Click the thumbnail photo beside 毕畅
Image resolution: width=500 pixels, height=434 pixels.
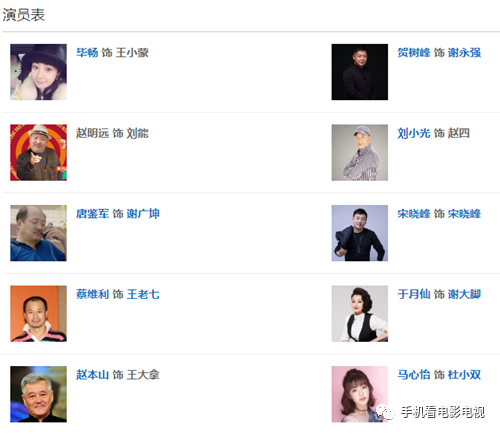[38, 72]
